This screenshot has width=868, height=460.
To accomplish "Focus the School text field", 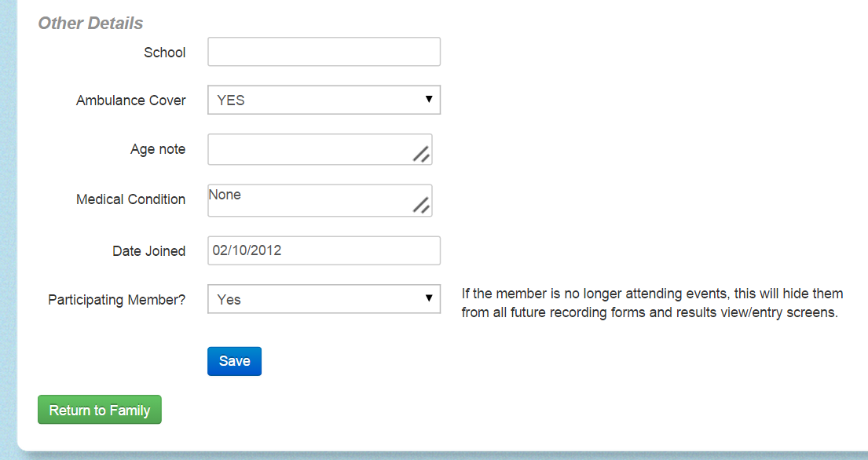I will click(324, 52).
